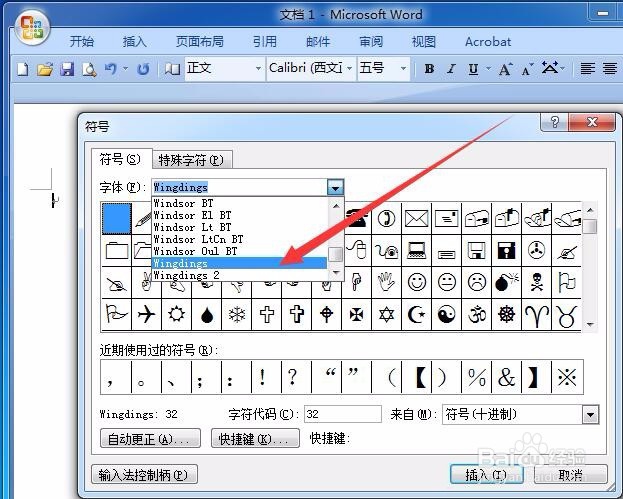
Task: Open the Acrobat ribbon tab
Action: (488, 42)
